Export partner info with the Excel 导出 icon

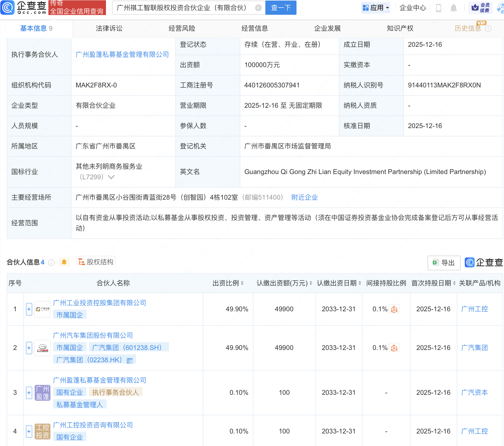tap(444, 263)
